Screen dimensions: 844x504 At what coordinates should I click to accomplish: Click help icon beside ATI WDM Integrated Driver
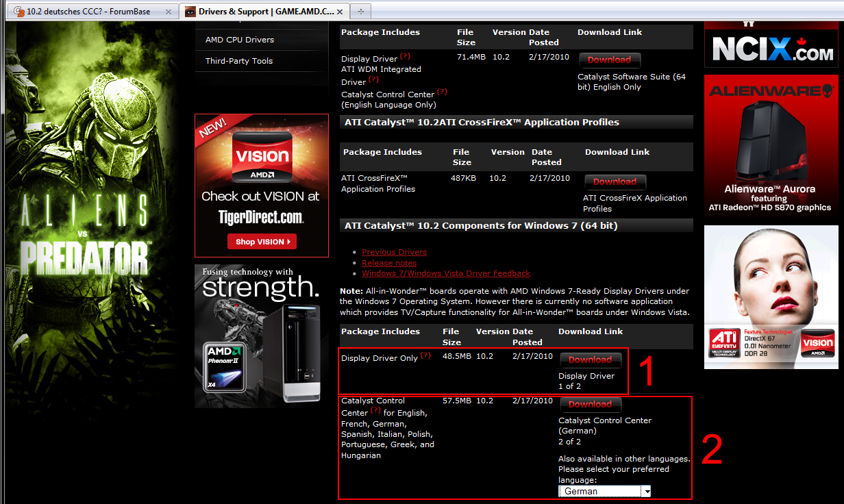pyautogui.click(x=374, y=79)
